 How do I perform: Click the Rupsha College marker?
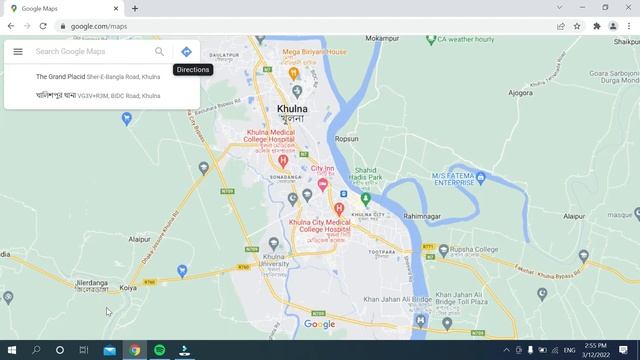tap(444, 250)
